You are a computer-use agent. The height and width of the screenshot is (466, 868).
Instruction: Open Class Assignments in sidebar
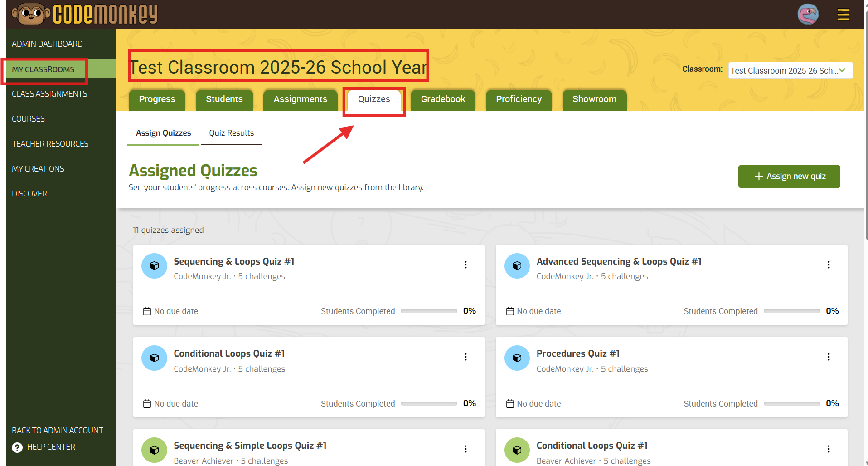49,94
